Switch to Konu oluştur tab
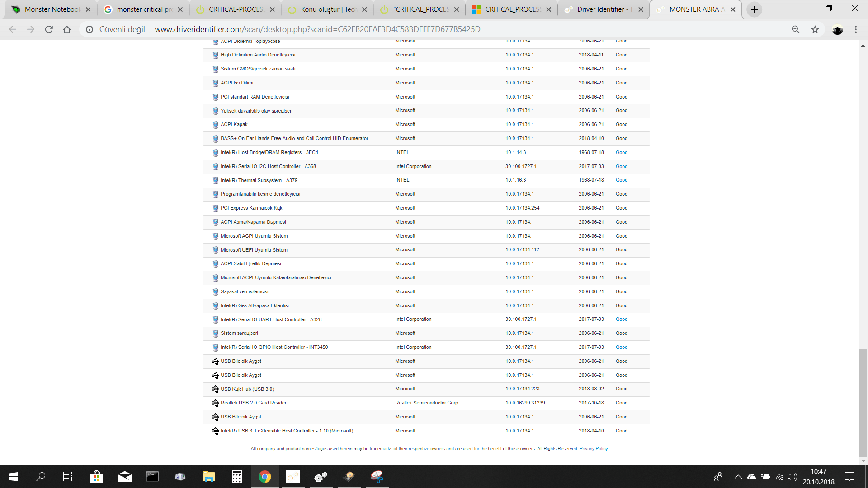 (327, 9)
